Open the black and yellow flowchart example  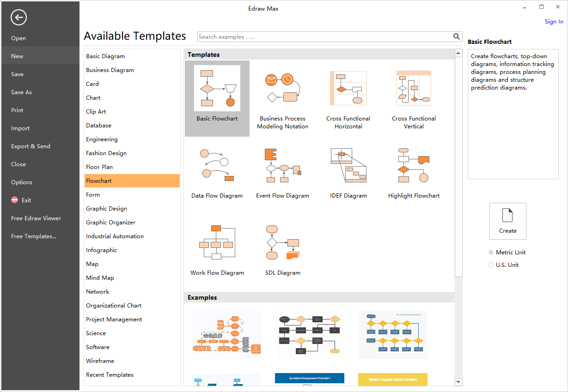coord(310,334)
